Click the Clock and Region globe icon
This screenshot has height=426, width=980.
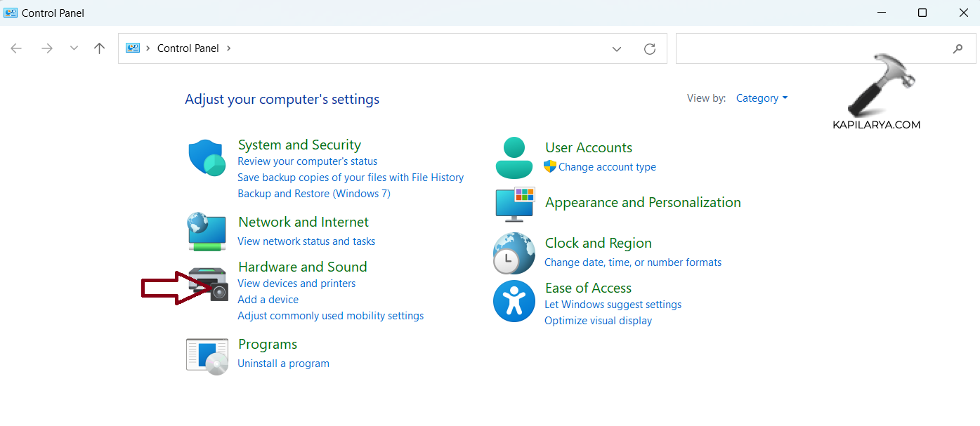[514, 253]
